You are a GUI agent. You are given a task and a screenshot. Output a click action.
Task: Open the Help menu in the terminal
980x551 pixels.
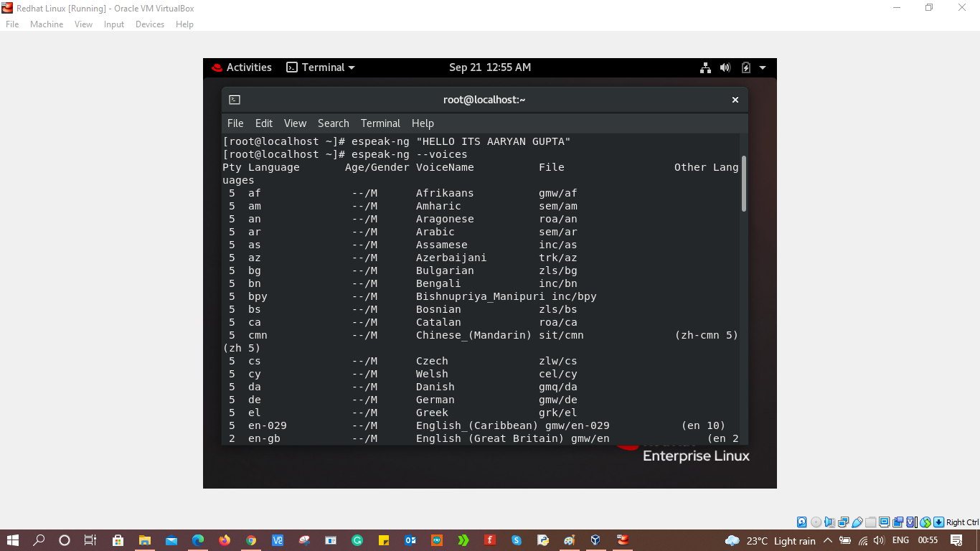click(423, 123)
